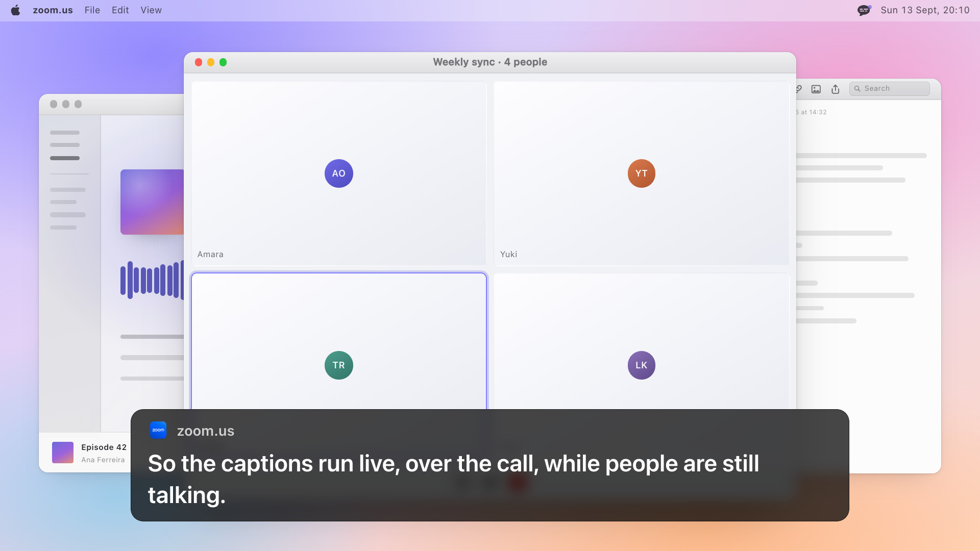Click the live caption text "So the captions run live"

point(274,464)
